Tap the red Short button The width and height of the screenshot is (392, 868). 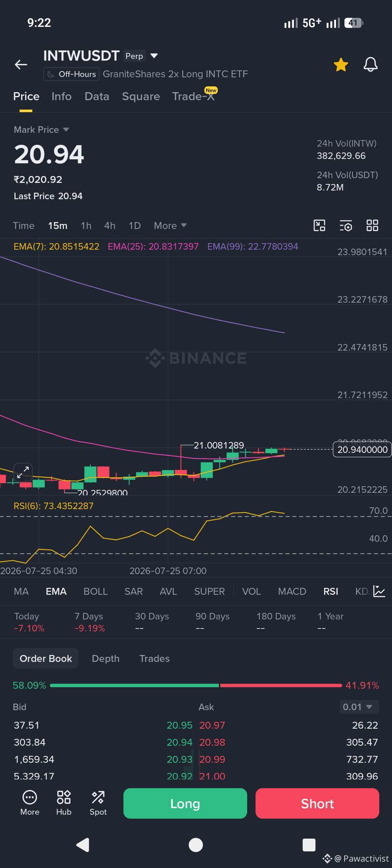317,803
